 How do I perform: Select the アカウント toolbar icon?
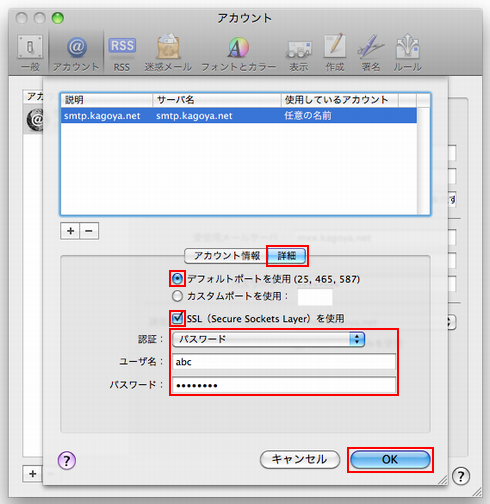(76, 53)
